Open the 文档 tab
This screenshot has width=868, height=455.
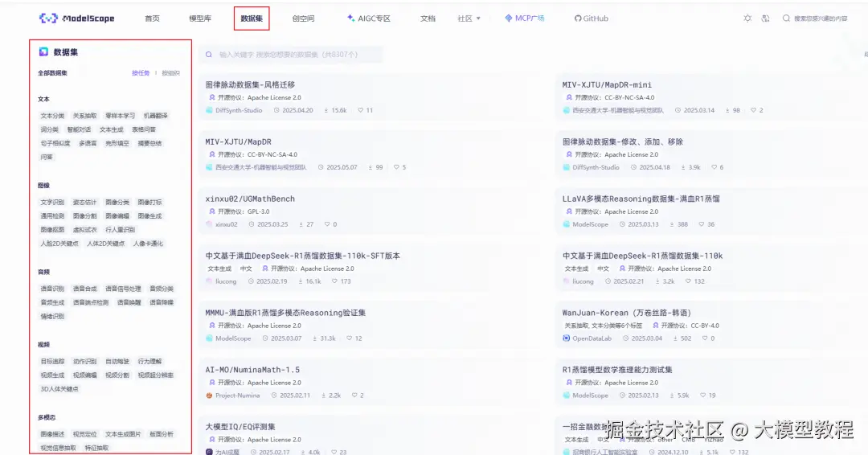click(x=428, y=18)
